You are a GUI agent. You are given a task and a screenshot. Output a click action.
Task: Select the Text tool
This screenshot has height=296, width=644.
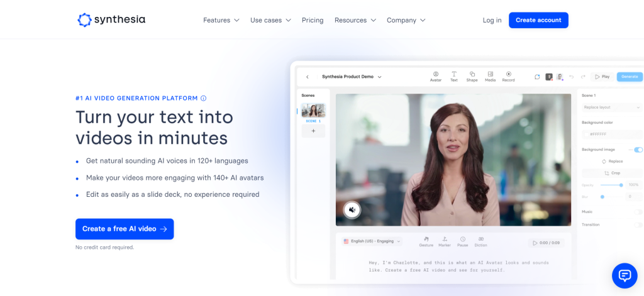454,77
